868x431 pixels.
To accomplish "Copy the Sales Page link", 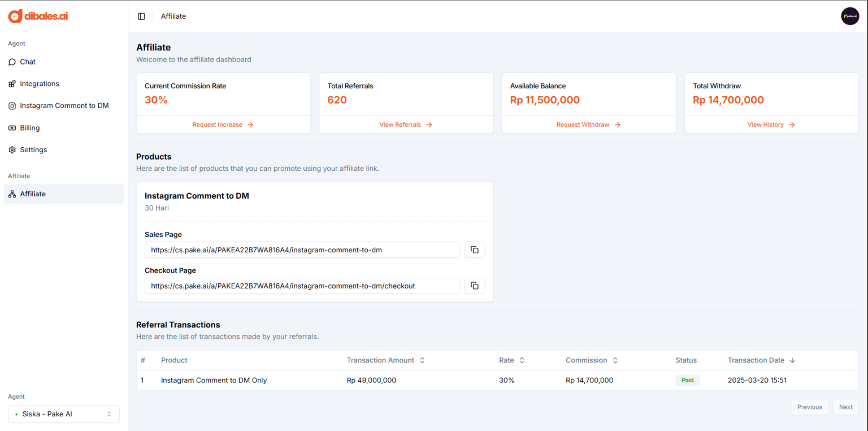I will point(475,250).
